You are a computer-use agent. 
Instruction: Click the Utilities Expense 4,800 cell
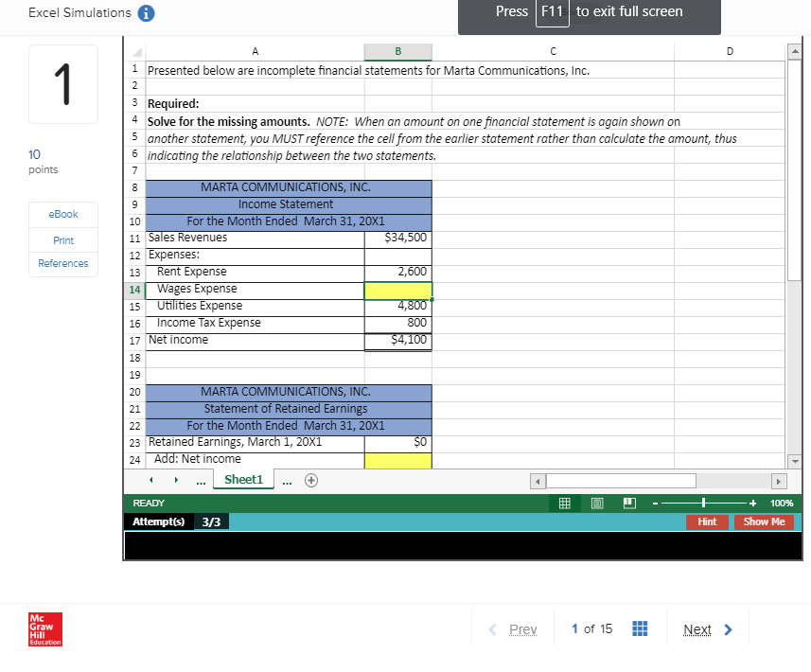click(397, 307)
